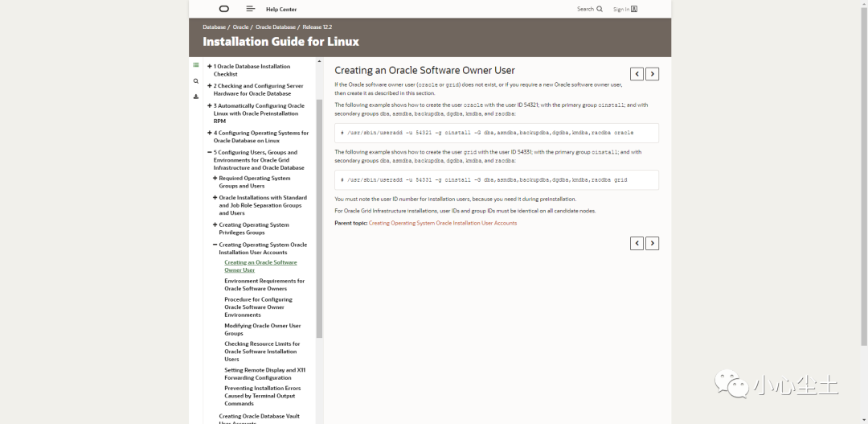
Task: Show table of contents sidebar icon
Action: pyautogui.click(x=196, y=65)
